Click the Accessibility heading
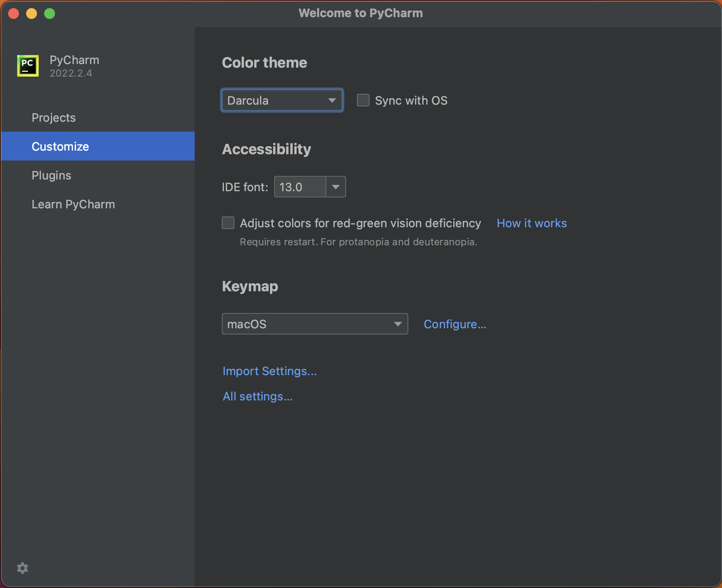The width and height of the screenshot is (722, 588). point(266,149)
